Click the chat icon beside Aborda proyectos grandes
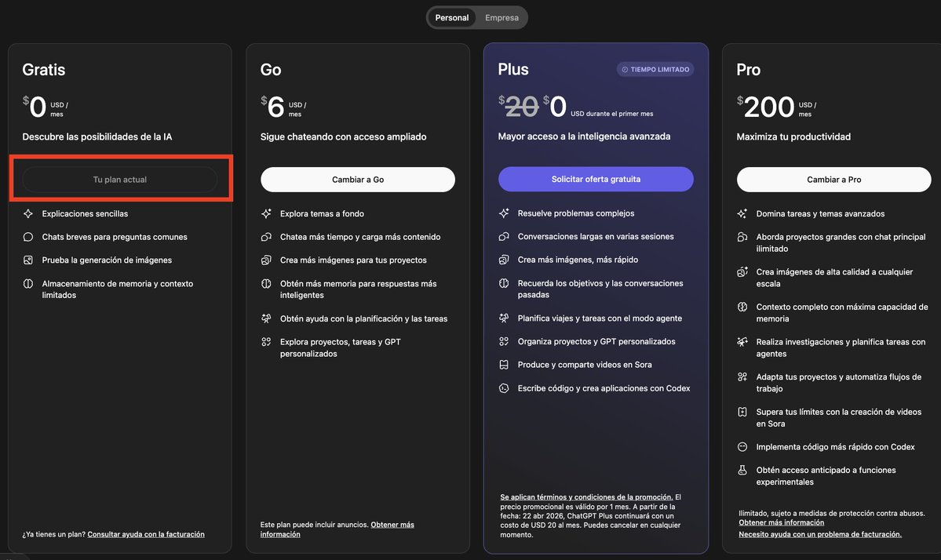 [x=742, y=237]
